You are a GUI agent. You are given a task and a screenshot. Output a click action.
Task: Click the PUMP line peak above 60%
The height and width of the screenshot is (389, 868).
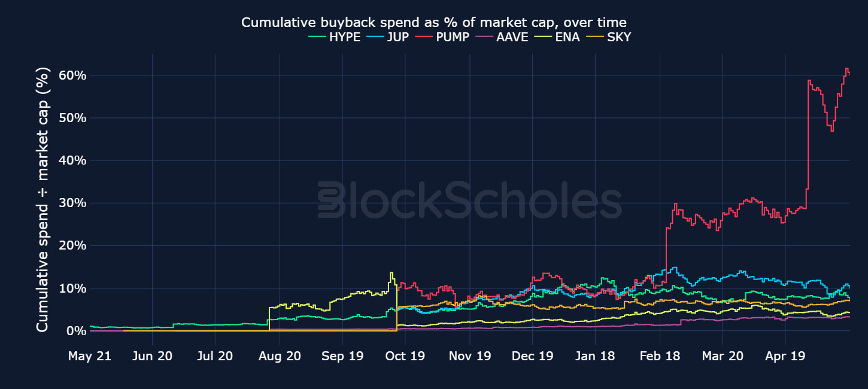(x=847, y=69)
